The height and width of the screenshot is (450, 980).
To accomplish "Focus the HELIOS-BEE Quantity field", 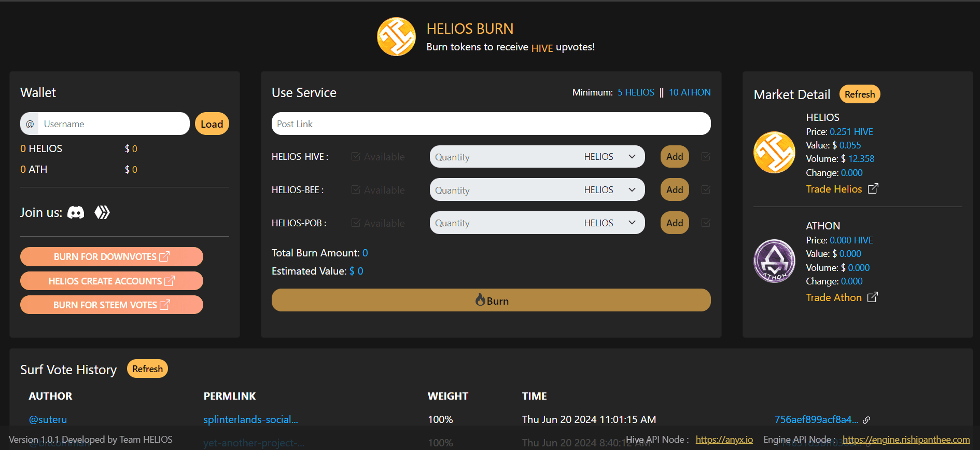I will [x=504, y=190].
